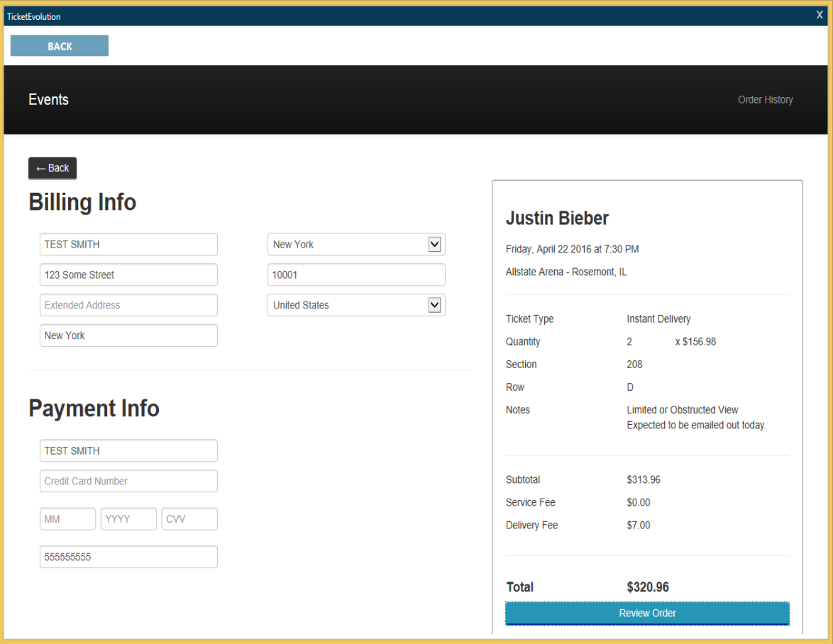Click the MM expiration month field

click(67, 518)
